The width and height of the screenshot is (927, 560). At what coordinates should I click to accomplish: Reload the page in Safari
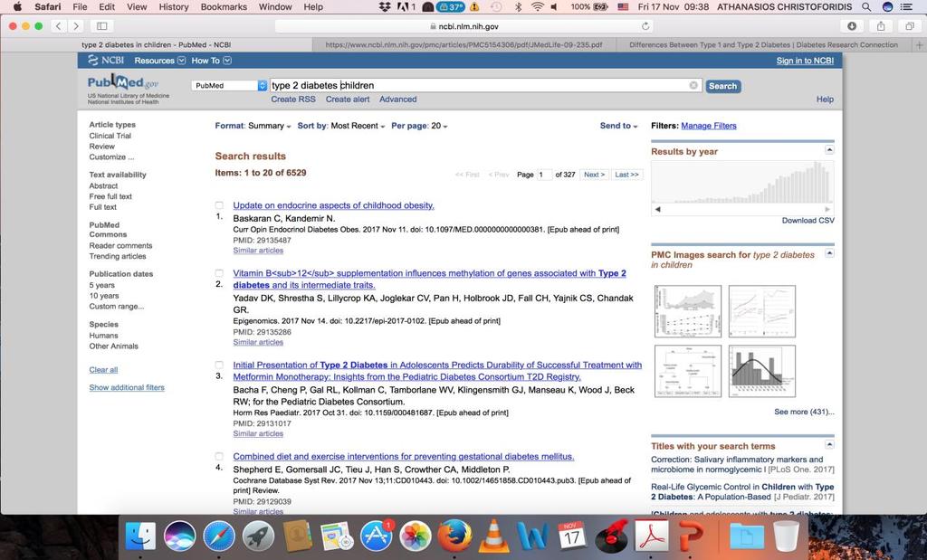[x=645, y=26]
